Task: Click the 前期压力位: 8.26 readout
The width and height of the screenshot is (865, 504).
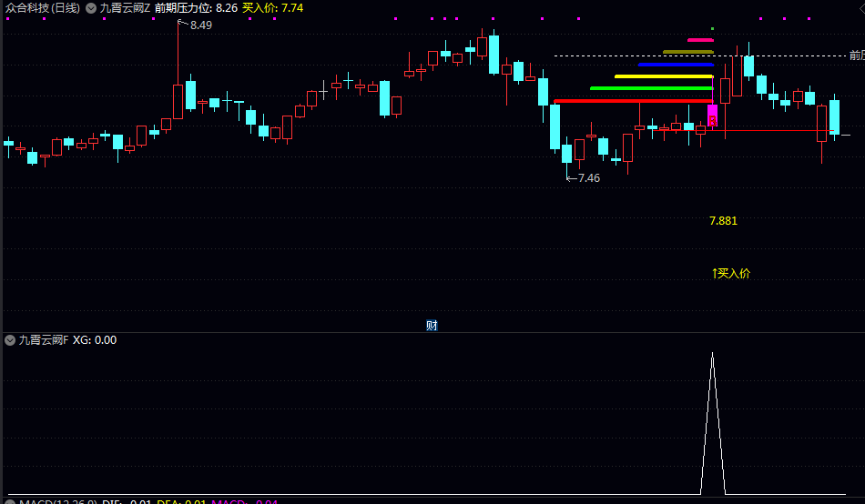Action: pyautogui.click(x=196, y=8)
